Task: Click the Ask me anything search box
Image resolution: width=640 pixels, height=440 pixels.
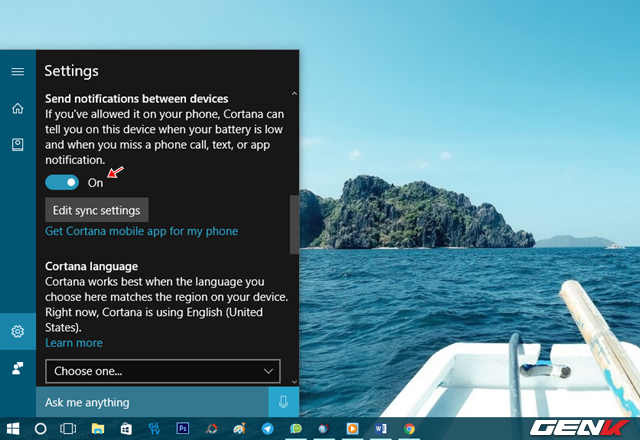Action: [x=152, y=402]
